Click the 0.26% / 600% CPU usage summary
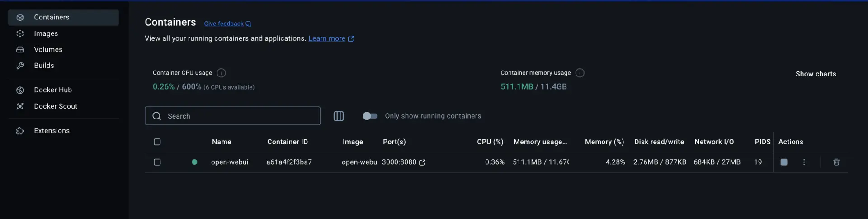The height and width of the screenshot is (219, 868). pos(177,86)
